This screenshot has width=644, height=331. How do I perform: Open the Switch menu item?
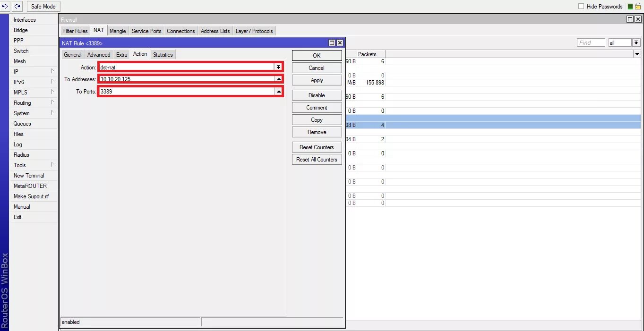tap(33, 51)
